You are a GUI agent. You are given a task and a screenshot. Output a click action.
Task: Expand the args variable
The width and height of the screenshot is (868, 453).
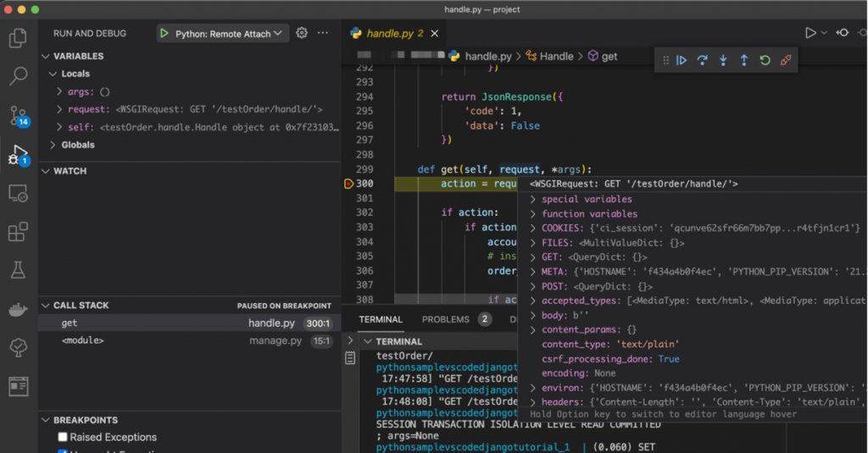[x=59, y=91]
